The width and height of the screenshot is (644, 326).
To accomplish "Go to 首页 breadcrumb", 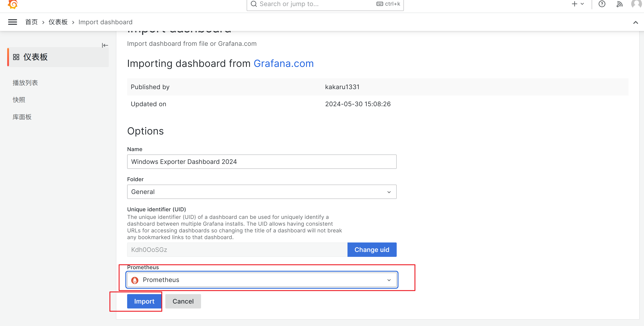I will pyautogui.click(x=31, y=22).
